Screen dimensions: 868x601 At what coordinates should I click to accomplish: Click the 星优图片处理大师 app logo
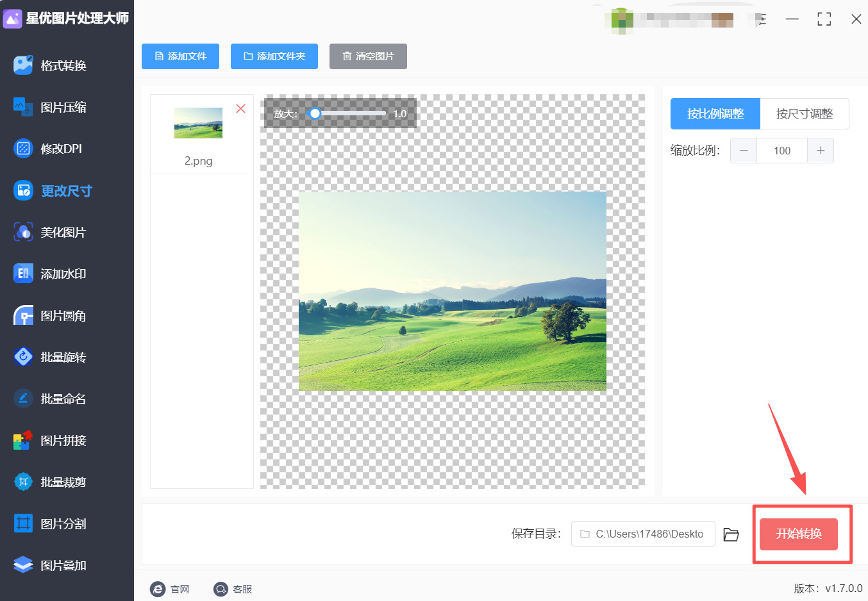[12, 19]
